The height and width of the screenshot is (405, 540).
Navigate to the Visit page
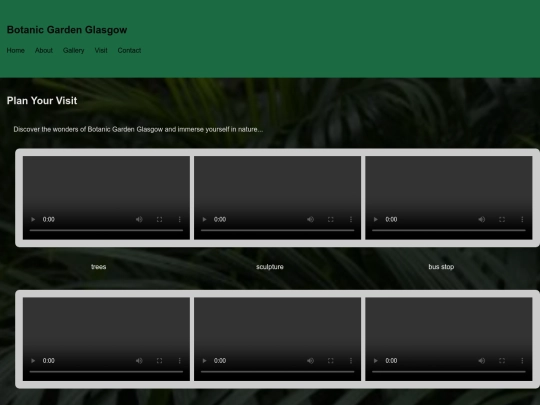pos(101,51)
